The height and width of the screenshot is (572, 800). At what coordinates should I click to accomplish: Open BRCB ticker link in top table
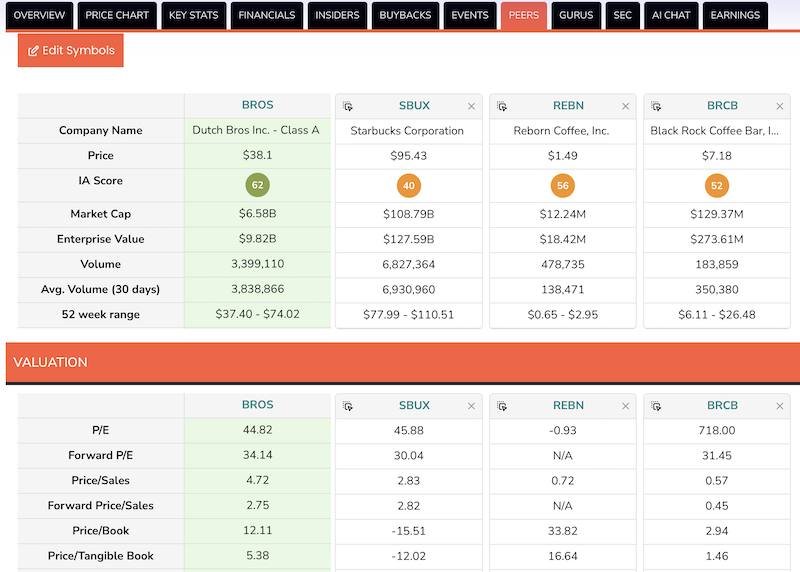pyautogui.click(x=722, y=106)
